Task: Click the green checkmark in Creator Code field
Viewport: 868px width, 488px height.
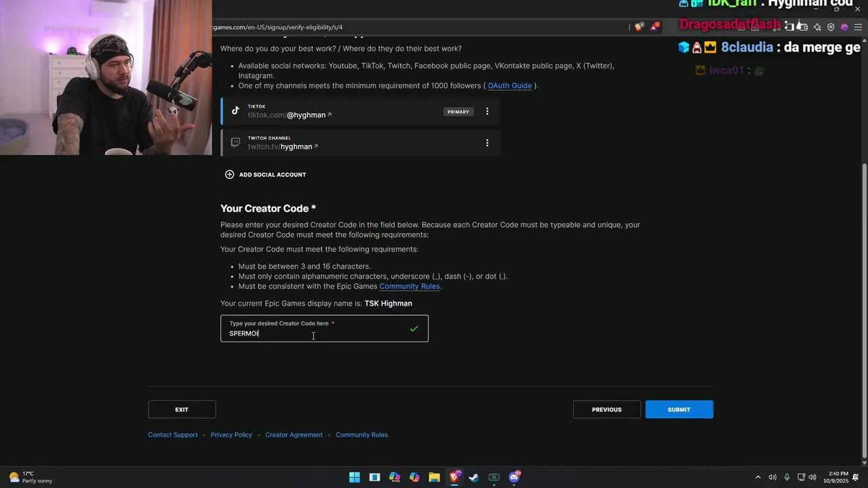Action: [x=414, y=329]
